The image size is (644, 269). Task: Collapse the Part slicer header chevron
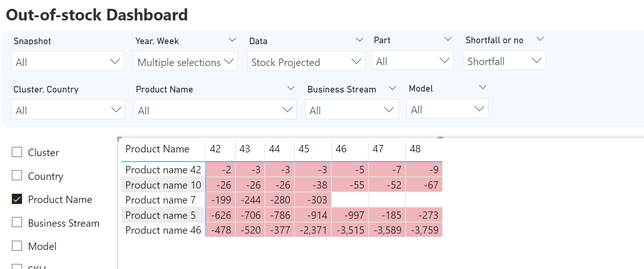coord(448,39)
